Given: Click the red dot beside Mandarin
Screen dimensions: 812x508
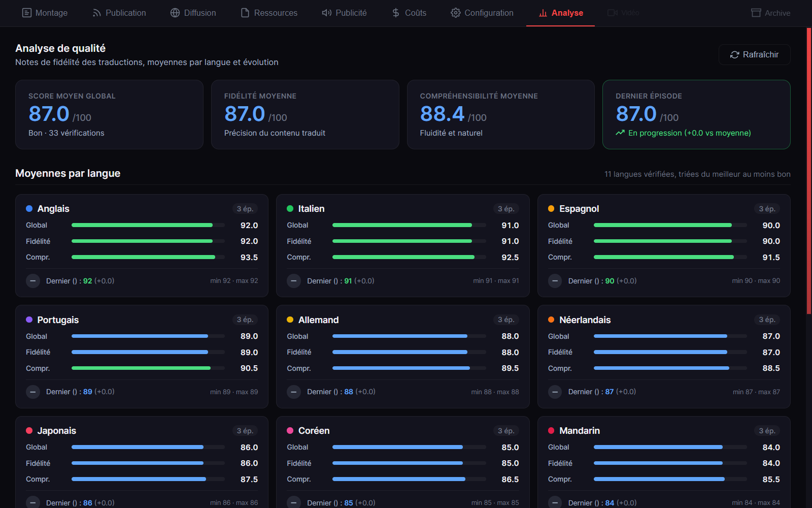Looking at the screenshot, I should click(551, 431).
